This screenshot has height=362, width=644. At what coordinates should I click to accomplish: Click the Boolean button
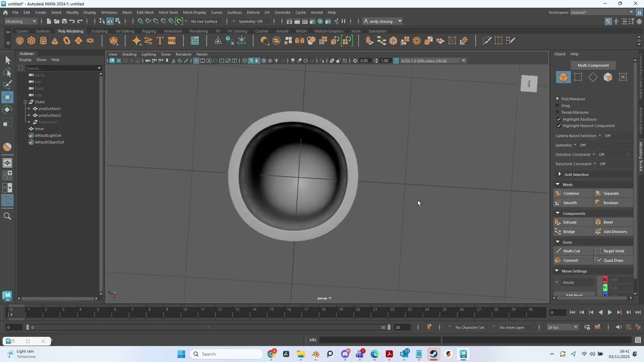pyautogui.click(x=612, y=203)
